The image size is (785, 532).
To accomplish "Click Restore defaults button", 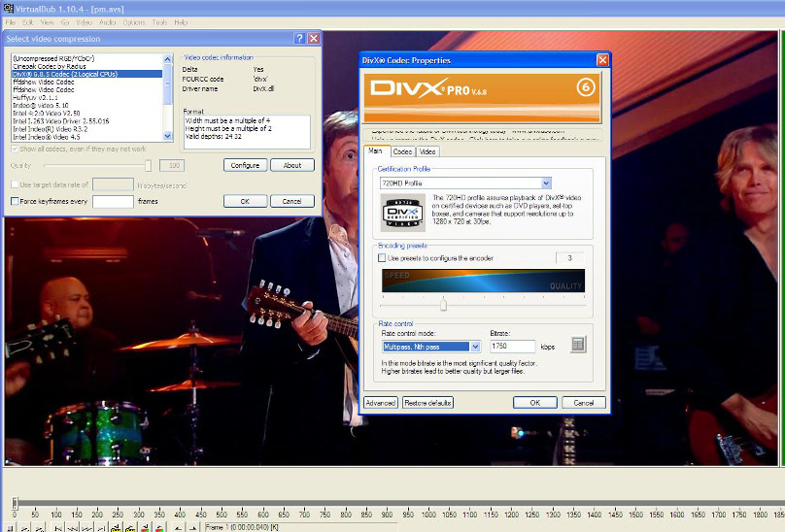I will click(428, 403).
